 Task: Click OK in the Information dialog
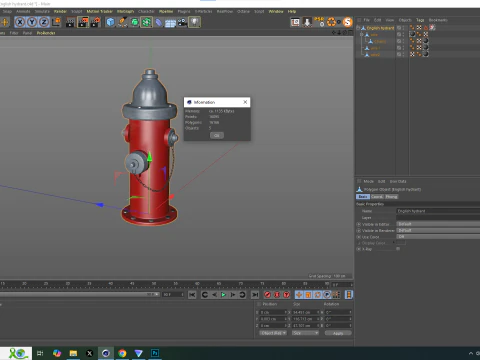[217, 135]
